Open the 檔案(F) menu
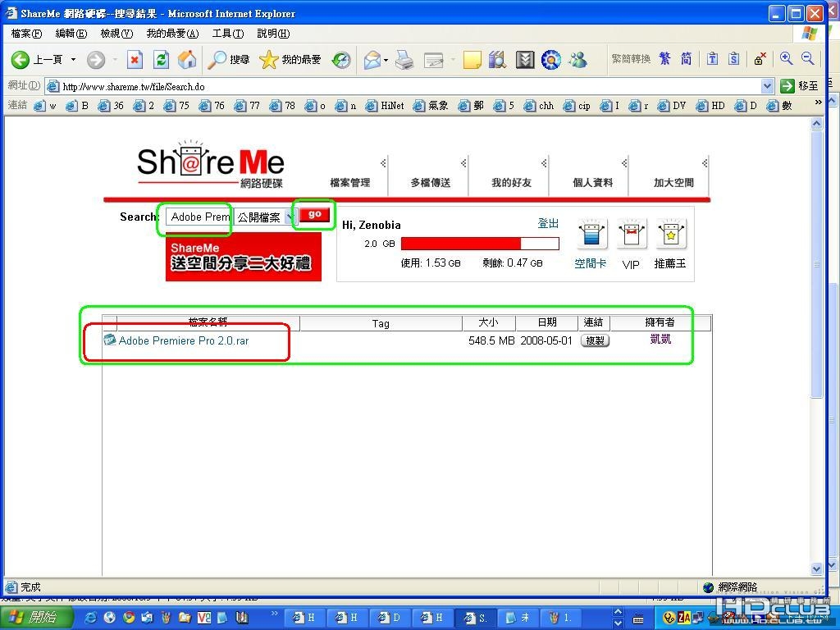Viewport: 840px width, 630px height. pos(26,34)
